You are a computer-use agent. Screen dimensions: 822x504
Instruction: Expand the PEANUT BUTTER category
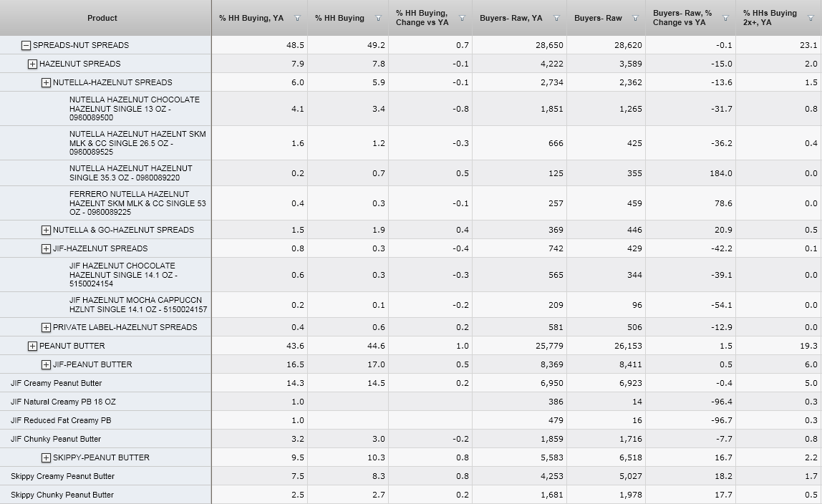coord(32,346)
